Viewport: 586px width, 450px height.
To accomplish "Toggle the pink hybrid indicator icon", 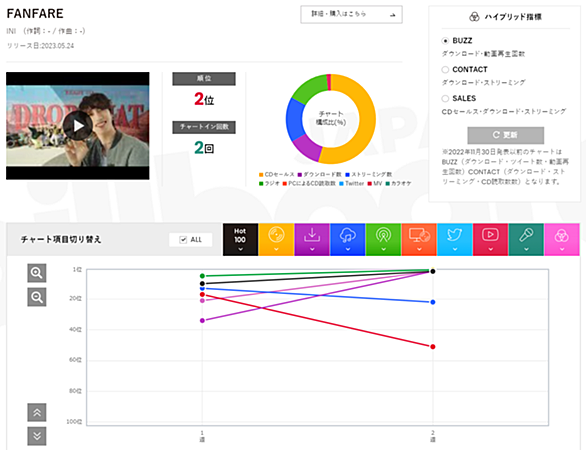I will pos(562,240).
